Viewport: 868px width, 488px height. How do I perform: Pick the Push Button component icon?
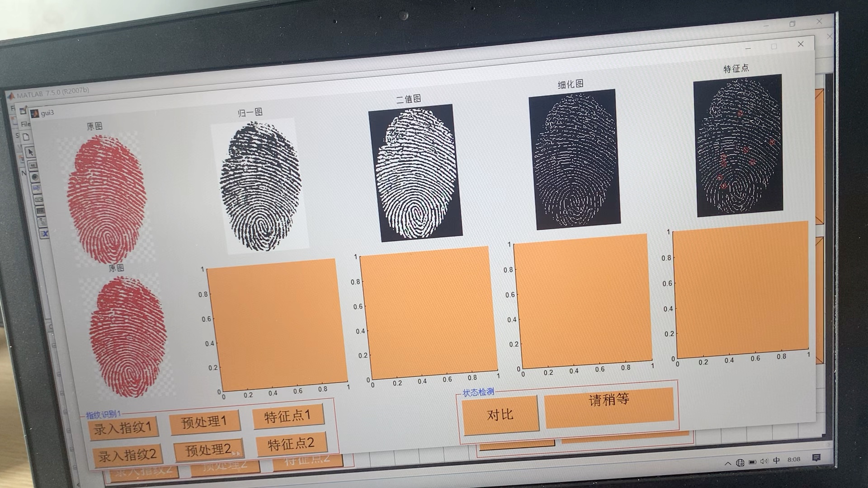[33, 165]
